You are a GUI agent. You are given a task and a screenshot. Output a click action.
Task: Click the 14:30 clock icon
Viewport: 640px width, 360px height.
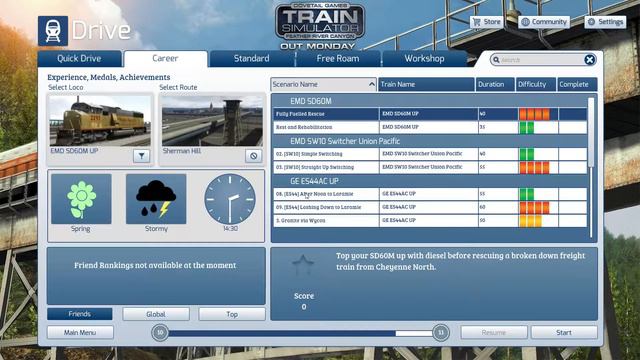[230, 199]
